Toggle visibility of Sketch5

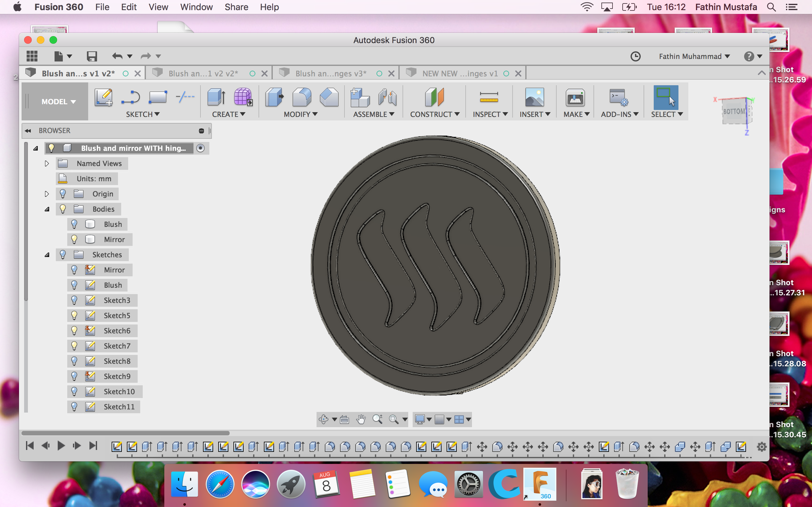pos(74,316)
